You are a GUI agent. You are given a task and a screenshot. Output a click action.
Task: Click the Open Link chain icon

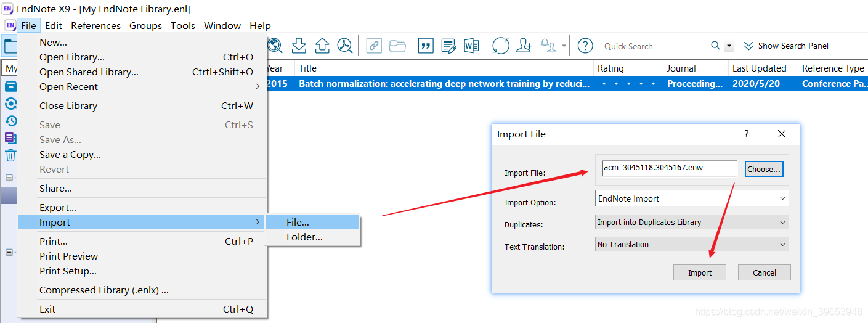pyautogui.click(x=374, y=46)
